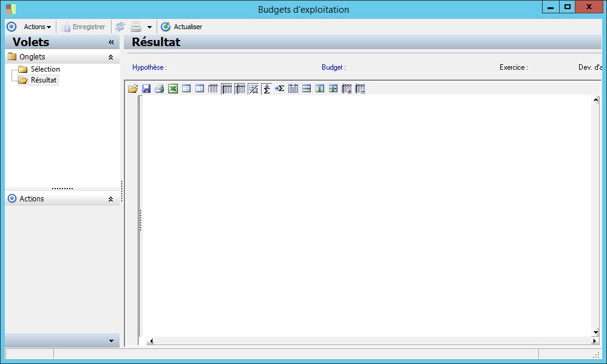Open the pane options arrow at bottom left
Viewport: 607px width, 364px height.
(x=111, y=341)
